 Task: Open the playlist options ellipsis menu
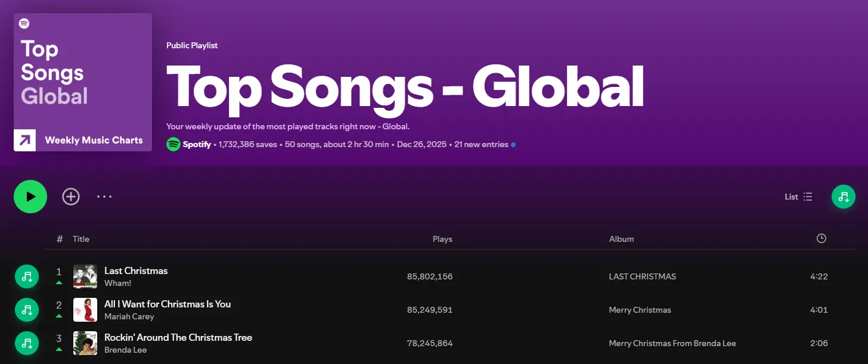click(x=104, y=196)
